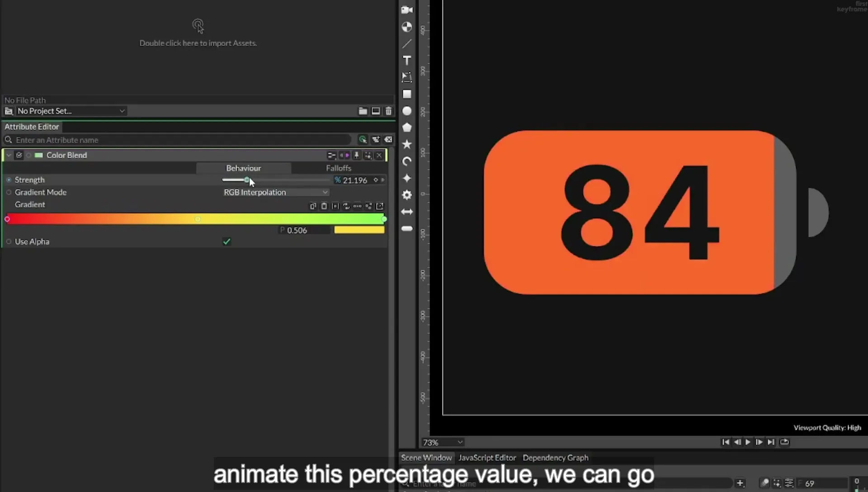This screenshot has height=492, width=868.
Task: Open the yellow gradient stop color swatch
Action: pos(359,230)
